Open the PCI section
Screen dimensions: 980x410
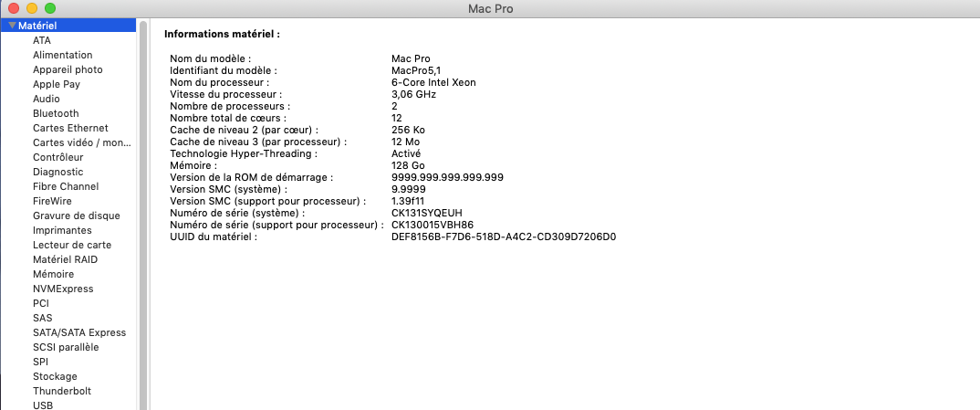pyautogui.click(x=41, y=303)
